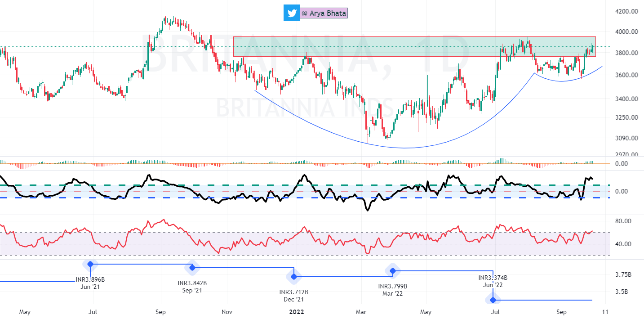
Task: Select the 3090.00 price axis label
Action: [626, 138]
